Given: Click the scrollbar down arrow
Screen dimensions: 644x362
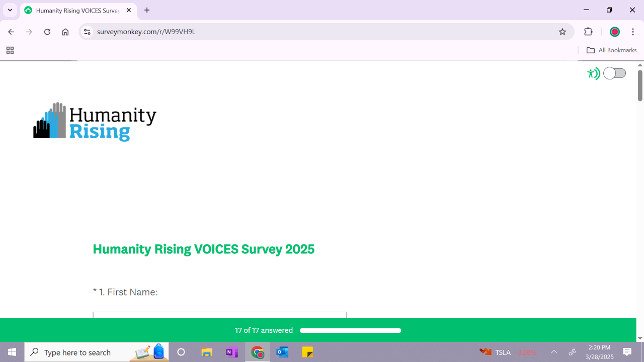Looking at the screenshot, I should point(640,338).
